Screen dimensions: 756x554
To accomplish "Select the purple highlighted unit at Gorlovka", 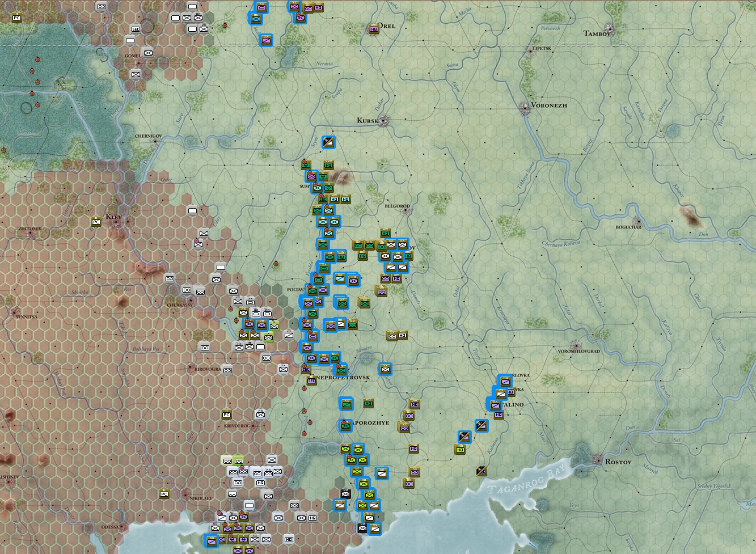I will point(505,381).
